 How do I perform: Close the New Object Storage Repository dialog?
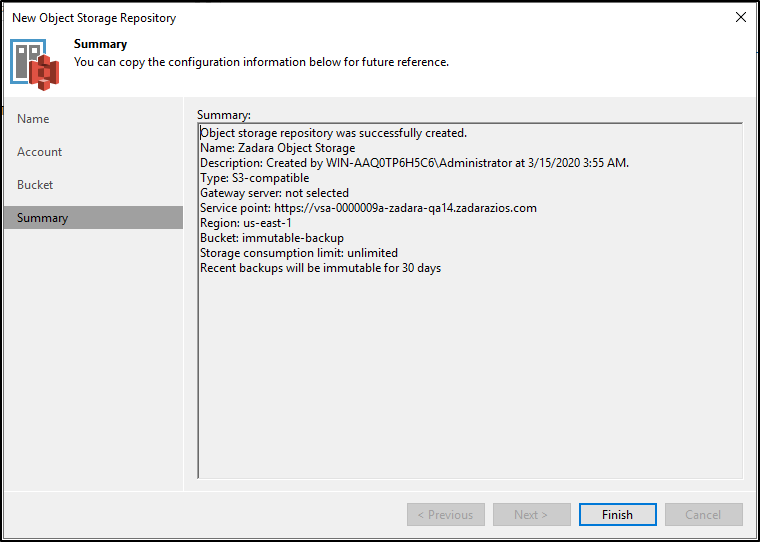coord(741,17)
